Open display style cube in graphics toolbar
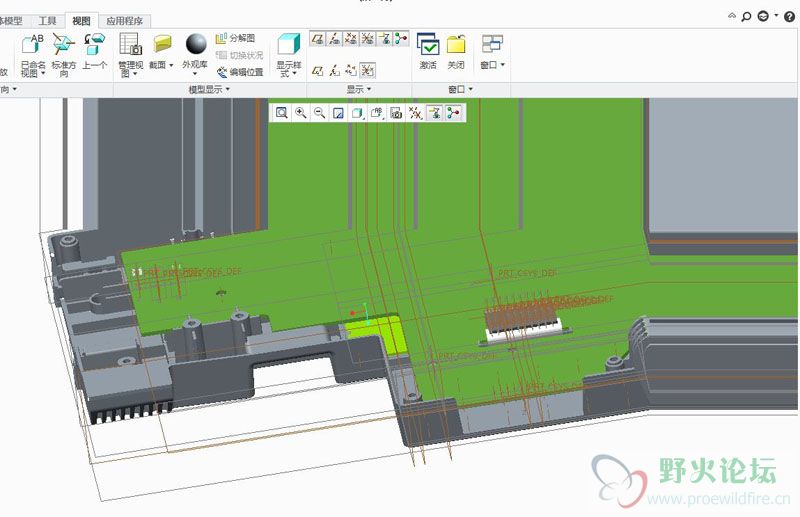This screenshot has width=800, height=517. click(x=357, y=113)
